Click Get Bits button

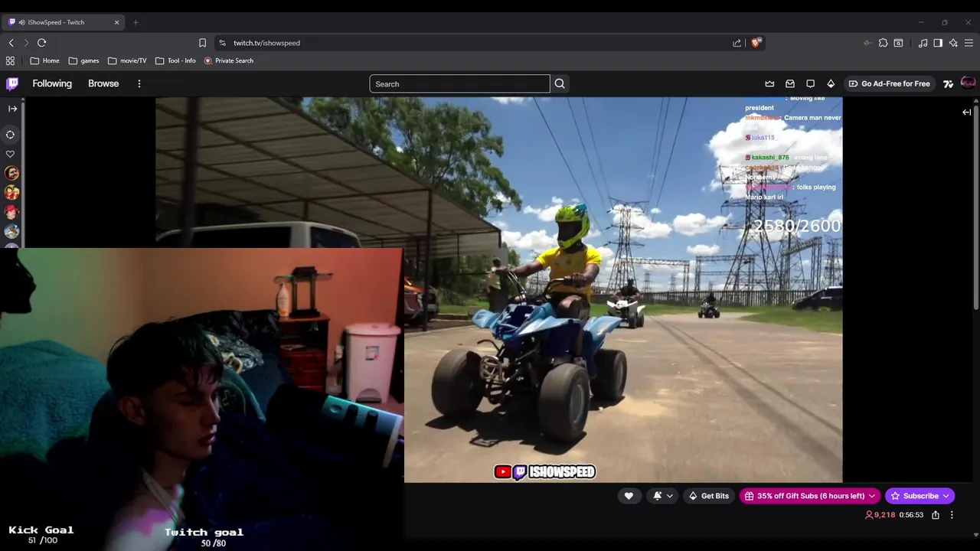[x=709, y=496]
